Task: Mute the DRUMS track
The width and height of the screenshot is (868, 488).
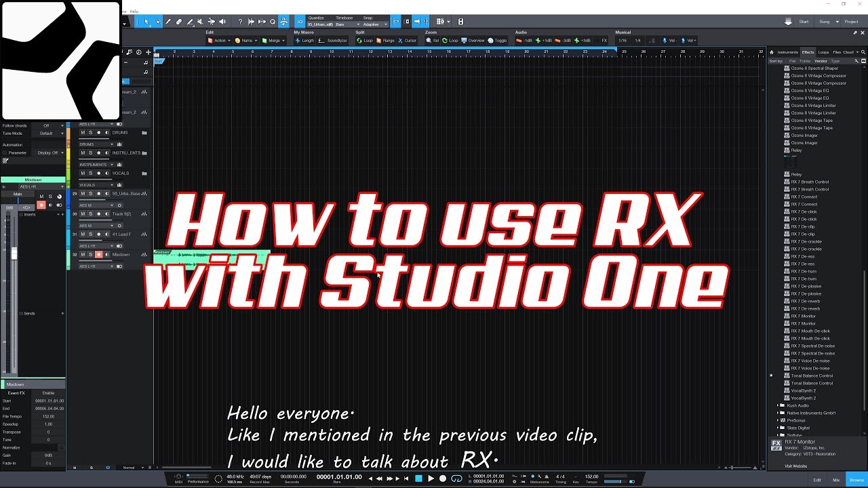Action: point(83,133)
